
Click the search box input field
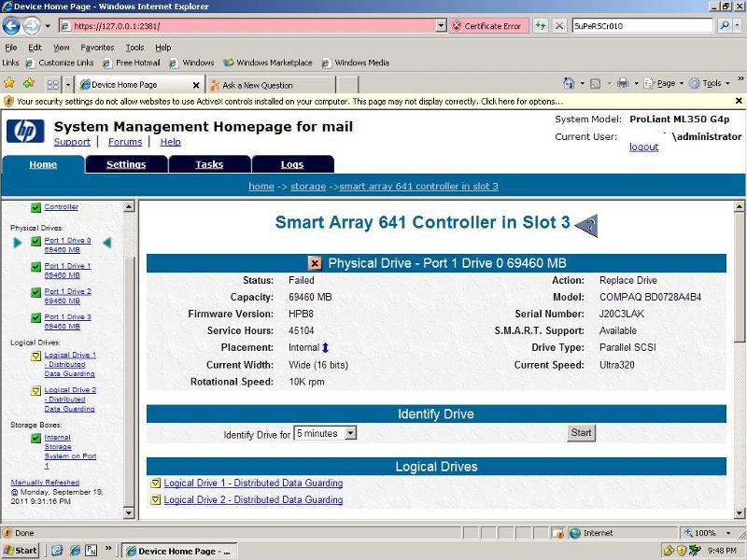point(642,26)
